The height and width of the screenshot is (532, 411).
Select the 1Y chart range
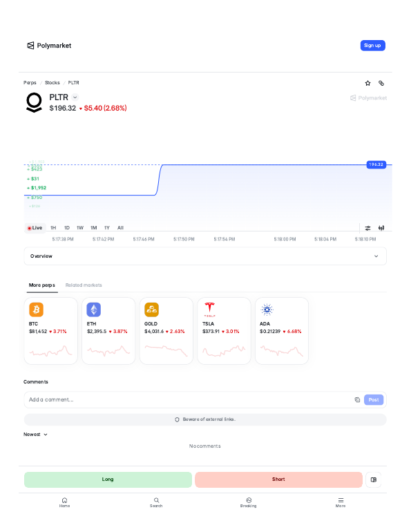[x=107, y=228]
